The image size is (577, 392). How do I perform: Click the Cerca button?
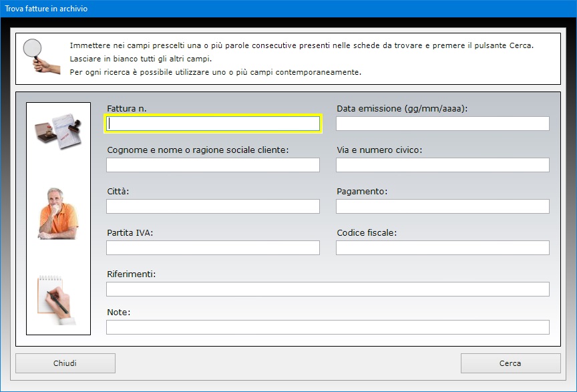pyautogui.click(x=510, y=363)
